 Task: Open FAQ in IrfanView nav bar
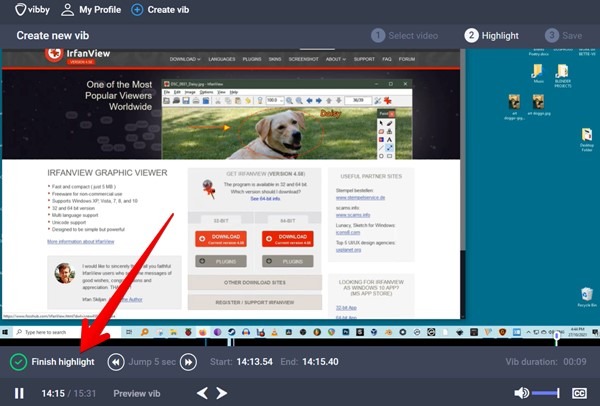387,59
